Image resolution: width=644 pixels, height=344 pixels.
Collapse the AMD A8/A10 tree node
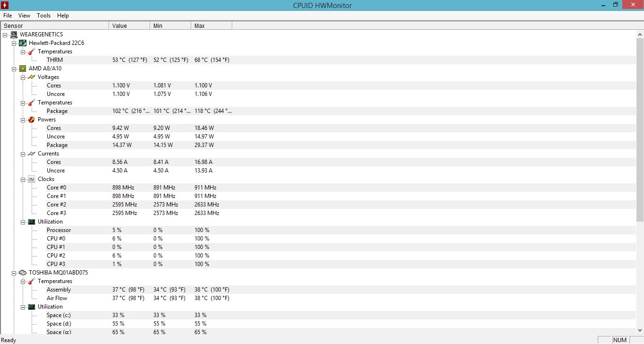tap(14, 69)
